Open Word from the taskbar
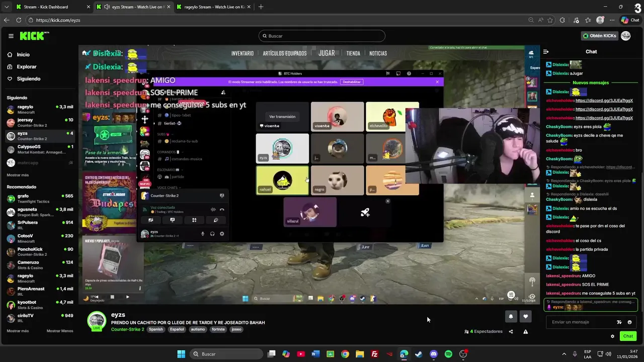The height and width of the screenshot is (362, 644). coord(315,354)
